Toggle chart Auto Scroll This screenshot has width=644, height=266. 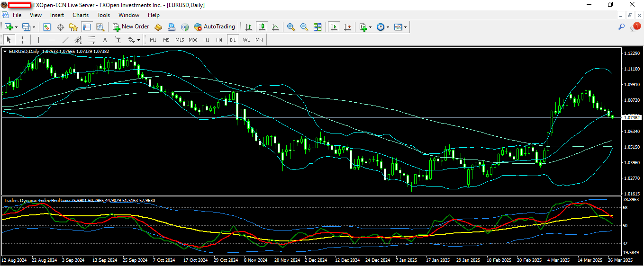pyautogui.click(x=334, y=27)
